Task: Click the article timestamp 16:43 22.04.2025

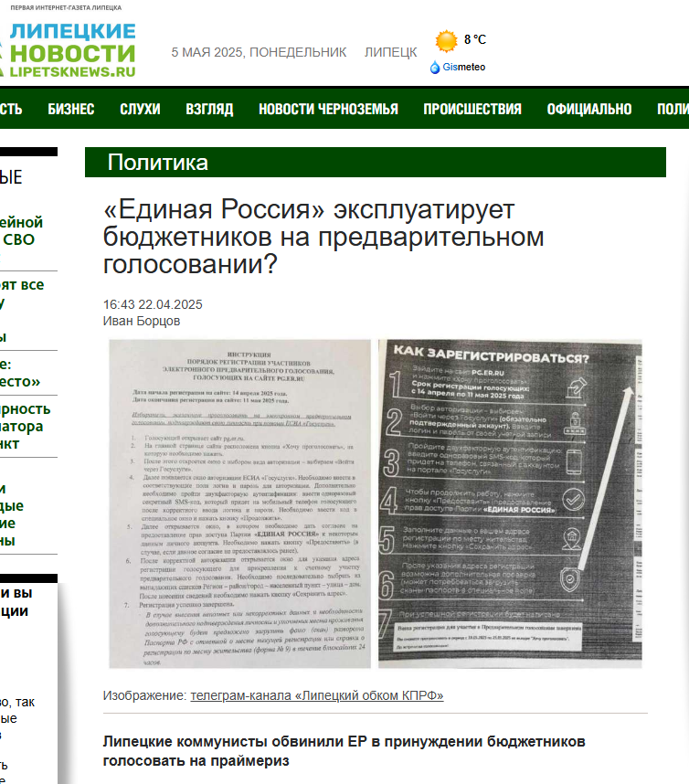Action: coord(153,304)
